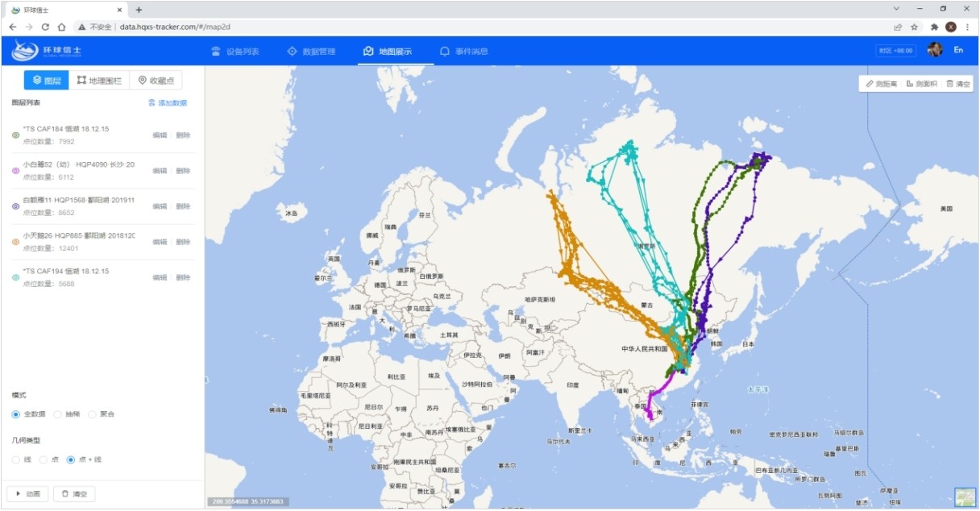This screenshot has height=511, width=980.
Task: Switch to the 地理围栏 tab
Action: 99,81
